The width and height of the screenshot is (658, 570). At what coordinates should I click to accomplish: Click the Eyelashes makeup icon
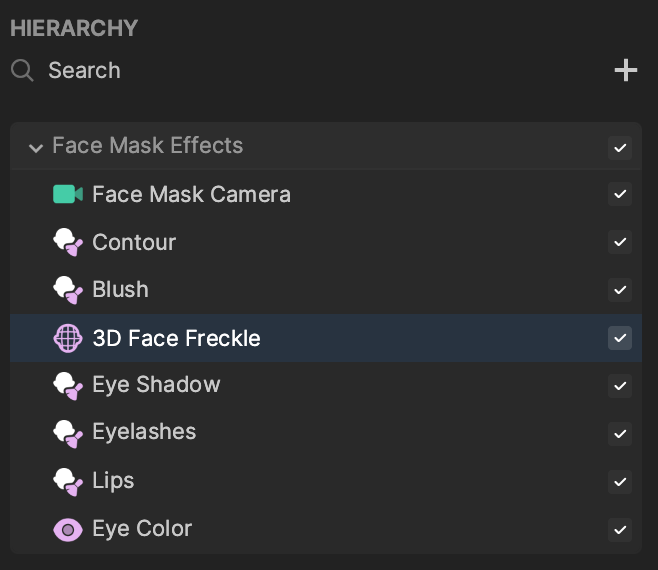click(x=68, y=434)
